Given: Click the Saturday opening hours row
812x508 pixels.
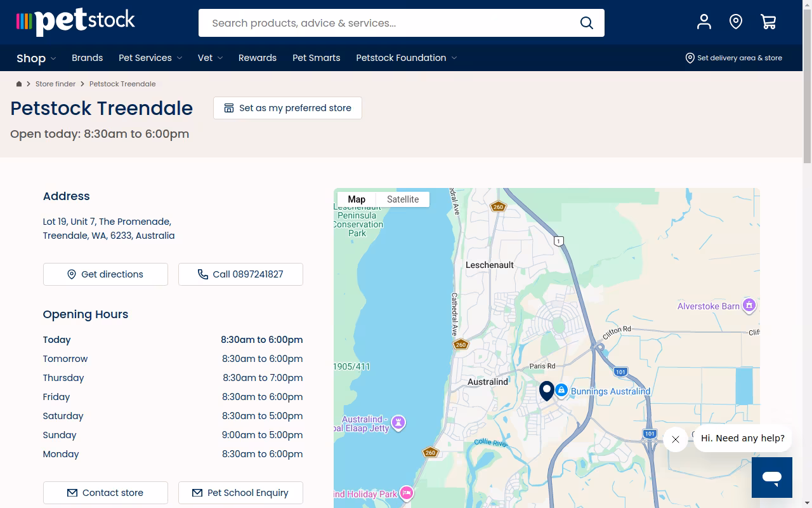Looking at the screenshot, I should (x=173, y=416).
